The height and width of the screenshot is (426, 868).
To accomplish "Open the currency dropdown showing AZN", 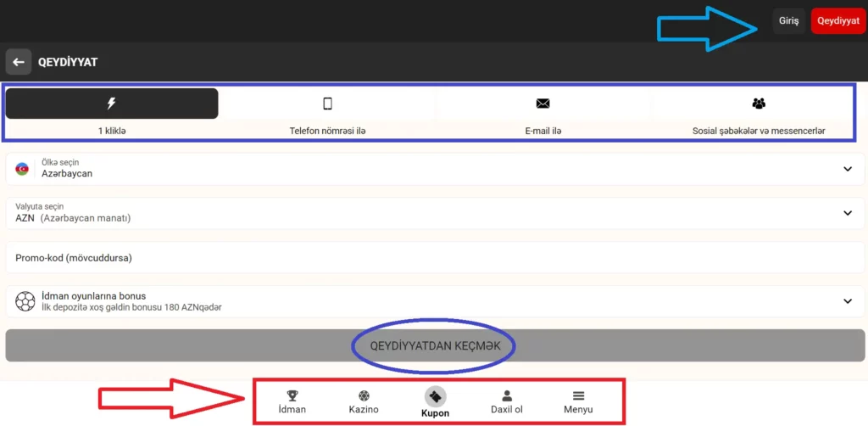I will pyautogui.click(x=848, y=213).
